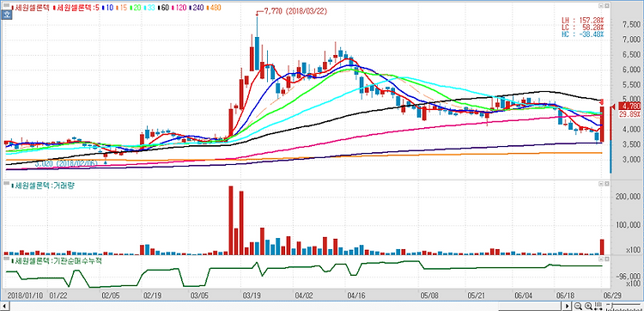
Task: Select the 60-day moving average legend
Action: click(163, 8)
